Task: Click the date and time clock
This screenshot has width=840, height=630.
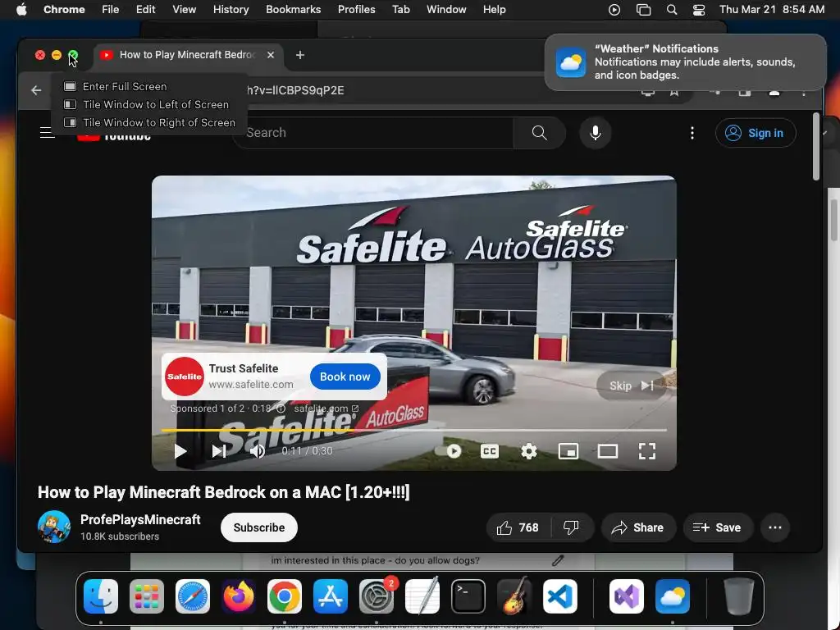Action: [x=772, y=9]
